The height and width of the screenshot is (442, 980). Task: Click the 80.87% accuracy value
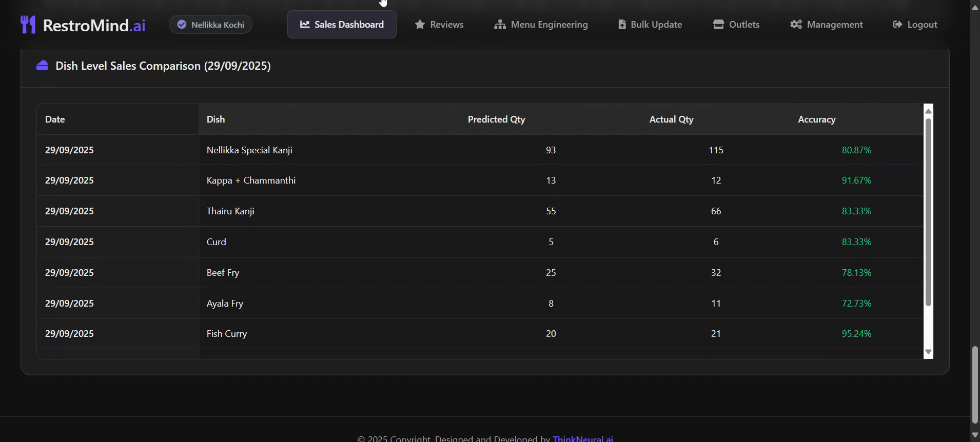click(x=856, y=150)
